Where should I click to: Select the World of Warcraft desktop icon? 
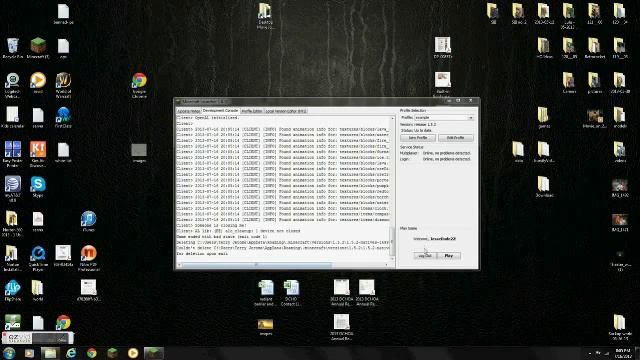coord(63,85)
